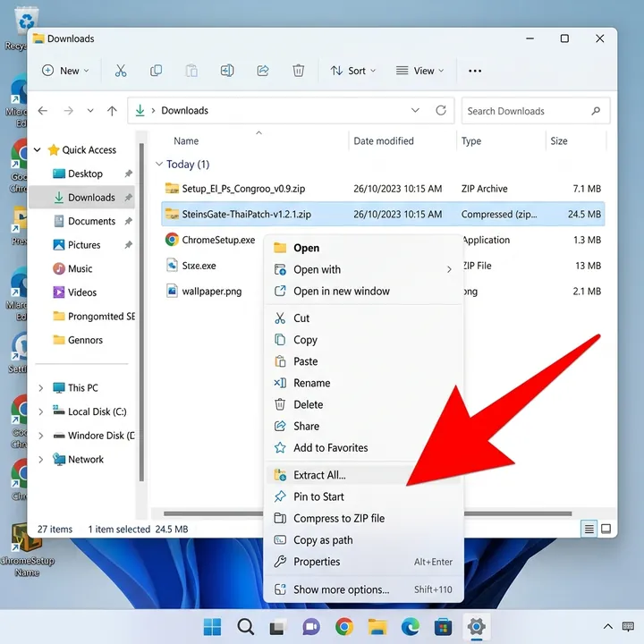644x644 pixels.
Task: Open recent locations dropdown arrow
Action: pos(90,111)
